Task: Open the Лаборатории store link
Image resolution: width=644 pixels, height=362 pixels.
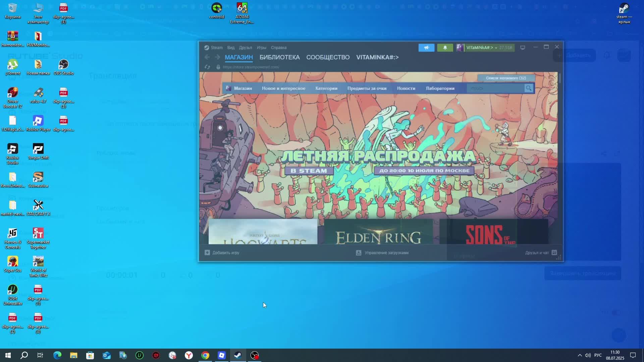Action: (440, 88)
